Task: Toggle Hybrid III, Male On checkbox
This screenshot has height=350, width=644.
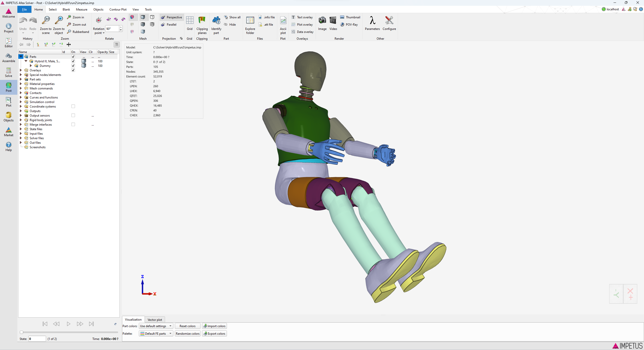Action: pyautogui.click(x=73, y=61)
